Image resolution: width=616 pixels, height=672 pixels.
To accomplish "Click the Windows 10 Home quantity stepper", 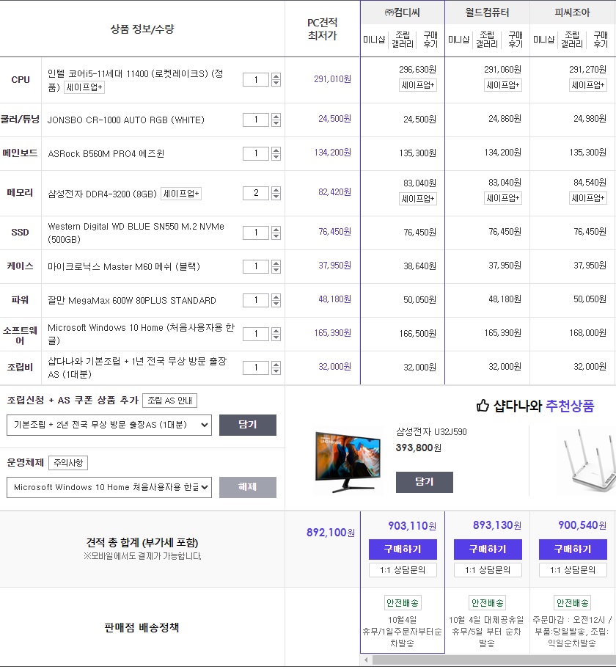I will (276, 334).
